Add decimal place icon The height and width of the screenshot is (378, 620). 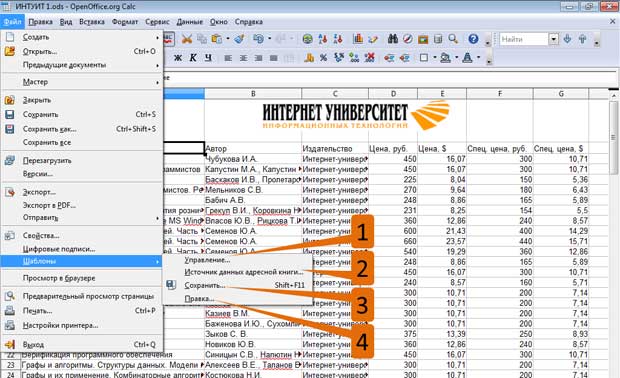click(354, 58)
